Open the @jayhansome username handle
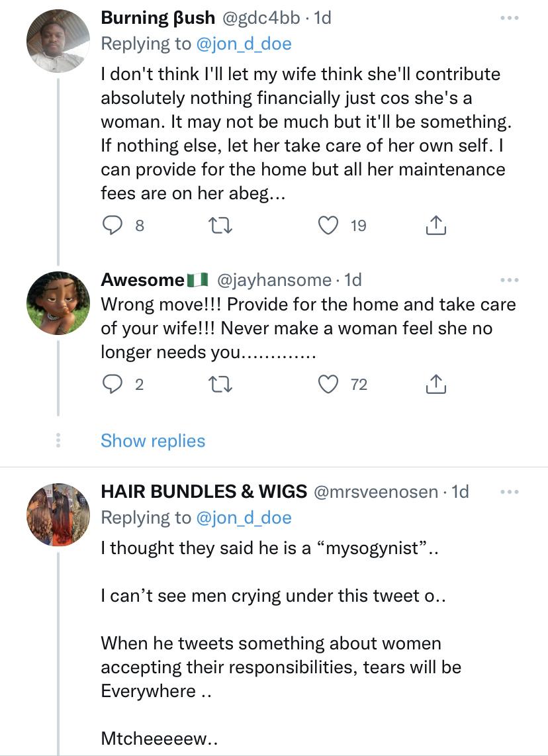The width and height of the screenshot is (548, 756). coord(273,281)
